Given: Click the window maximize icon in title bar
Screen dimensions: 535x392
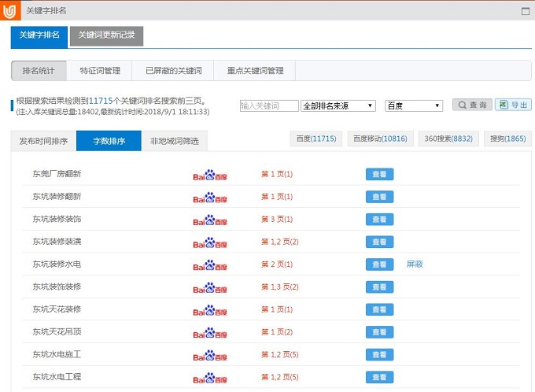Looking at the screenshot, I should (525, 10).
